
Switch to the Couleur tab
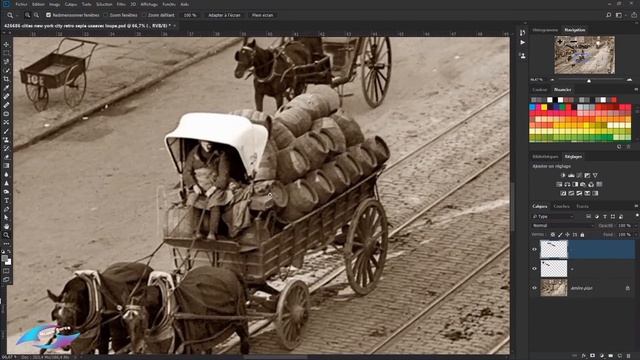pyautogui.click(x=540, y=90)
